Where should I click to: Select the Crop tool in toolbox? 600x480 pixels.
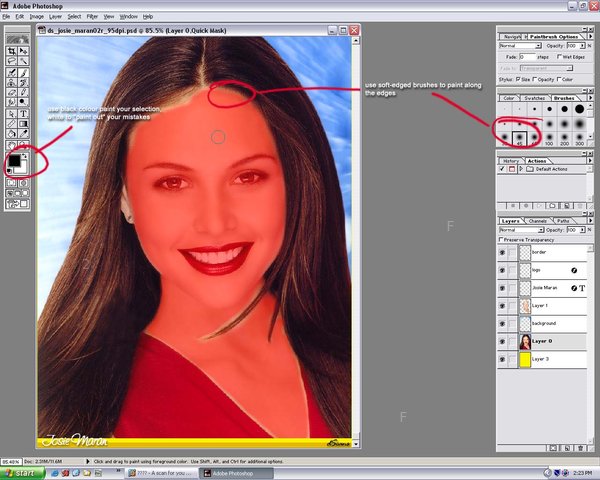tap(12, 51)
